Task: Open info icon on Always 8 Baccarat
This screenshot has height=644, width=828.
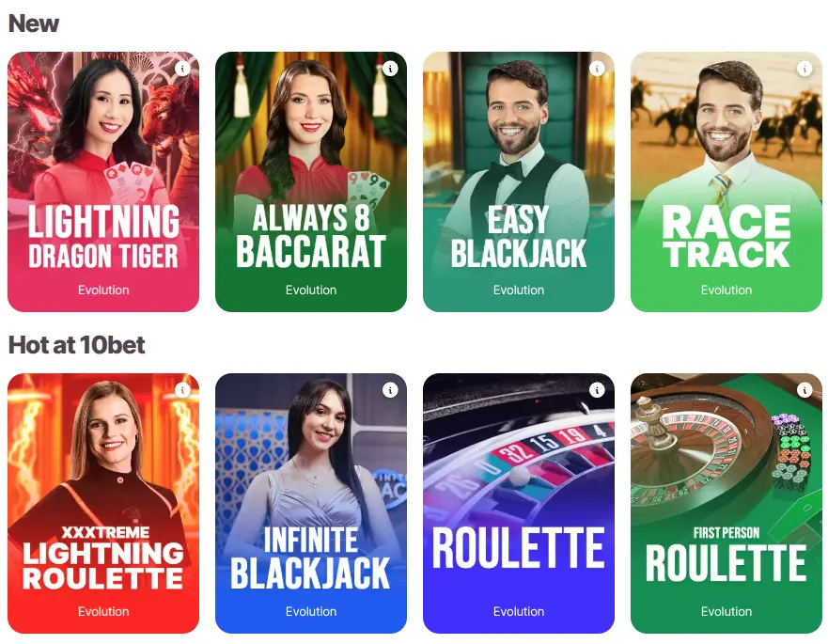Action: coord(390,69)
